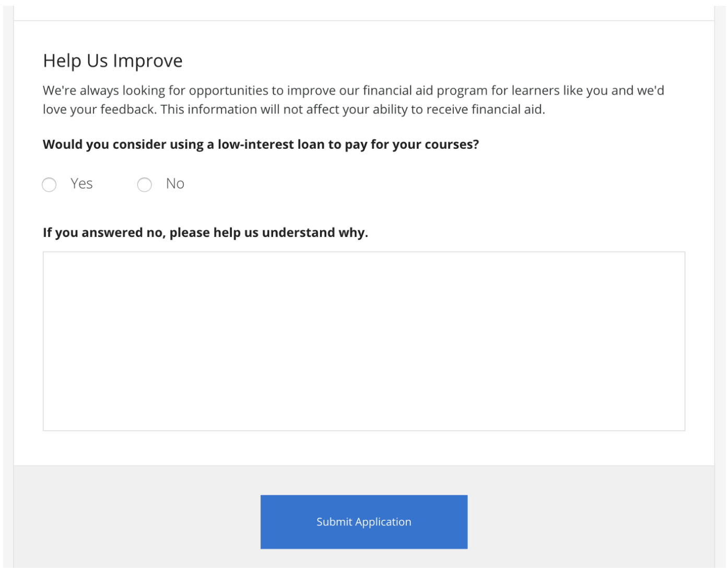Click Submit Application button

tap(363, 521)
